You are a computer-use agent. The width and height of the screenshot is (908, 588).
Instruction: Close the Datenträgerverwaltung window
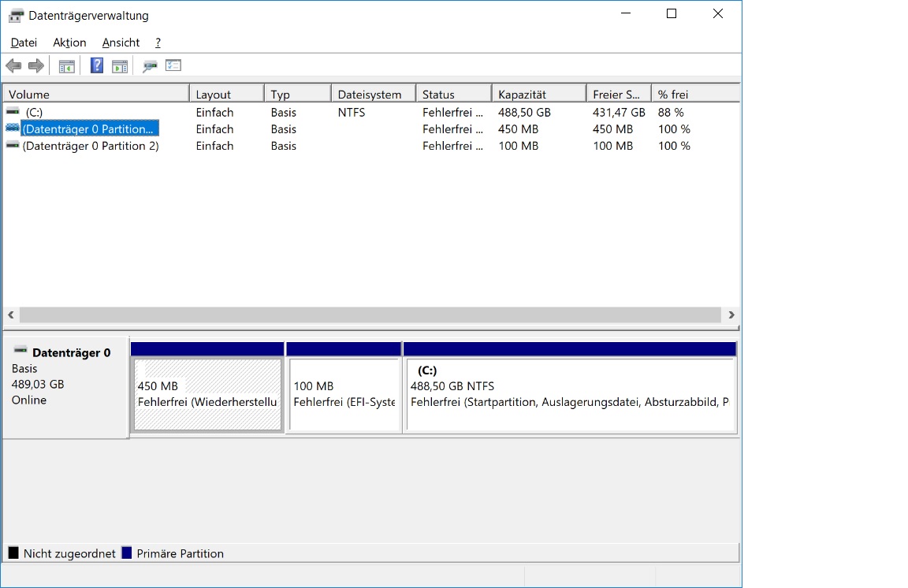click(x=717, y=13)
